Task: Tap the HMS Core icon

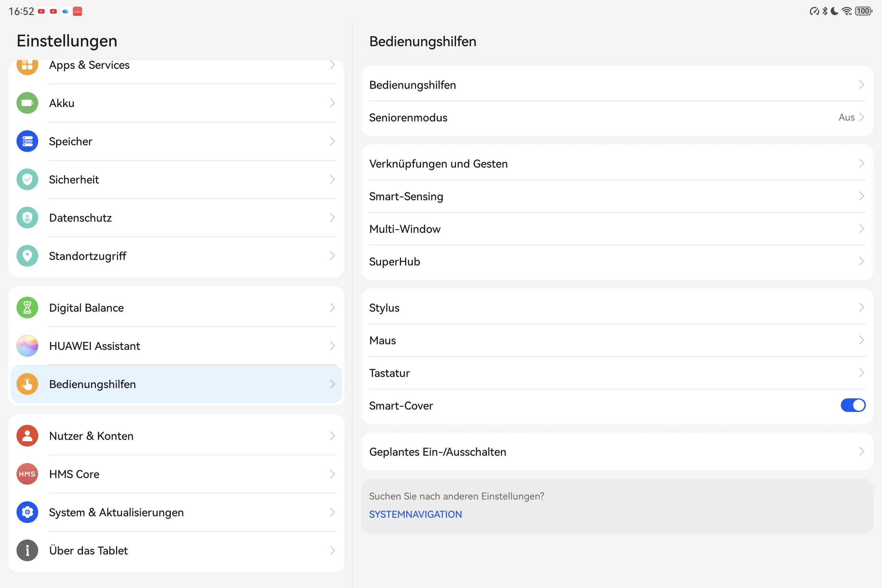Action: (x=27, y=474)
